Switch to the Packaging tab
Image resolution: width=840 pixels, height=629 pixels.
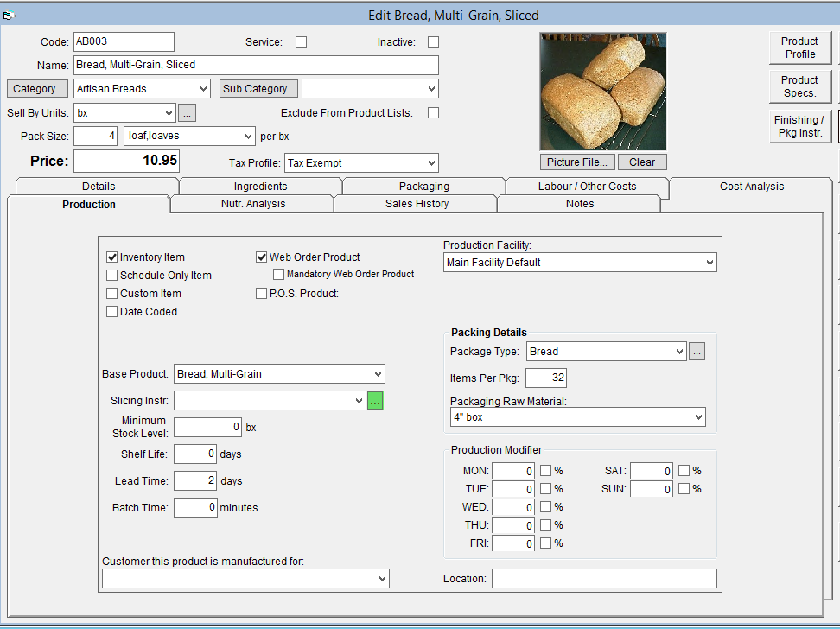pyautogui.click(x=423, y=187)
